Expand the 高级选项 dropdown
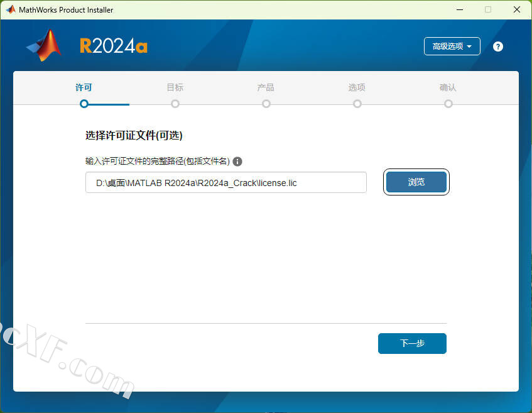This screenshot has width=532, height=413. tap(452, 46)
